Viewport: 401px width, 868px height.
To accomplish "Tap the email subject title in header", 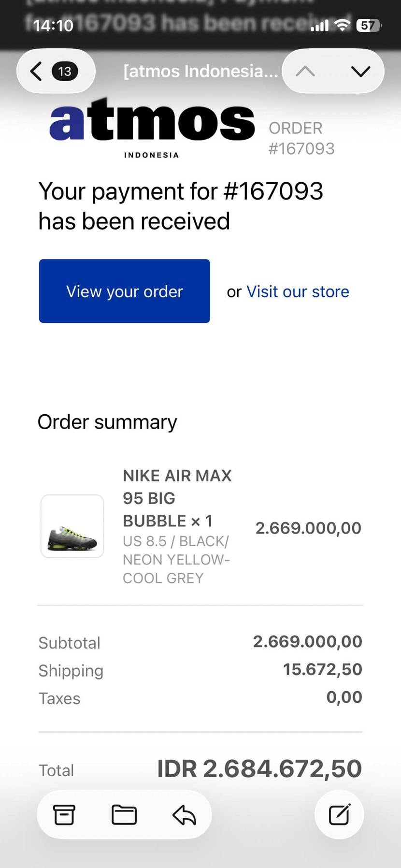I will click(200, 72).
